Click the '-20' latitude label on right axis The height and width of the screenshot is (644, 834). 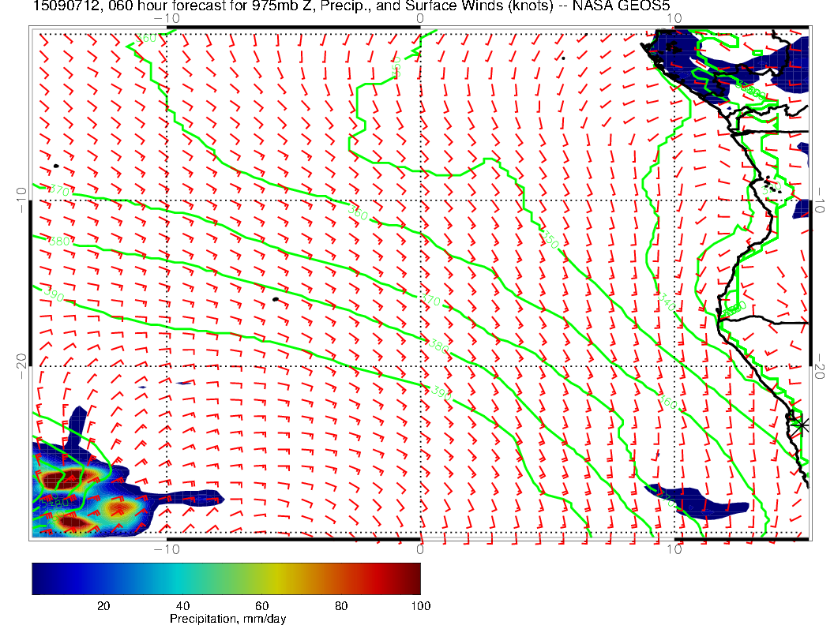click(819, 367)
